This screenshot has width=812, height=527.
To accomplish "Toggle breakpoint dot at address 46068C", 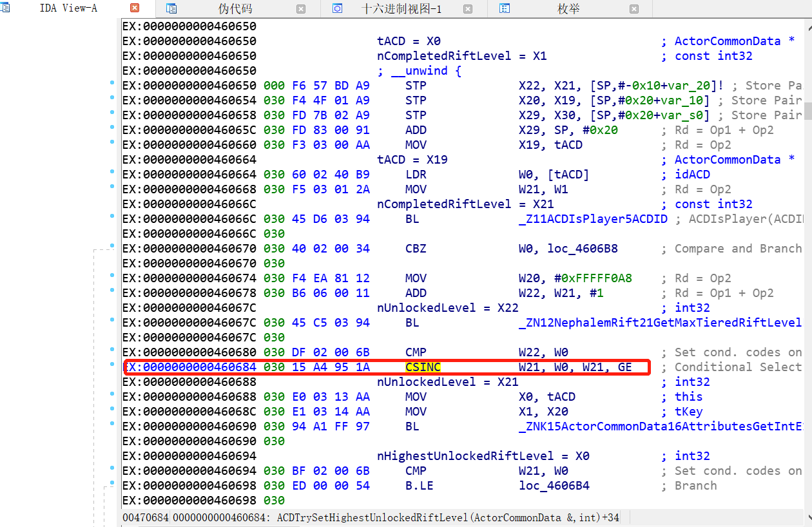I will pyautogui.click(x=112, y=409).
